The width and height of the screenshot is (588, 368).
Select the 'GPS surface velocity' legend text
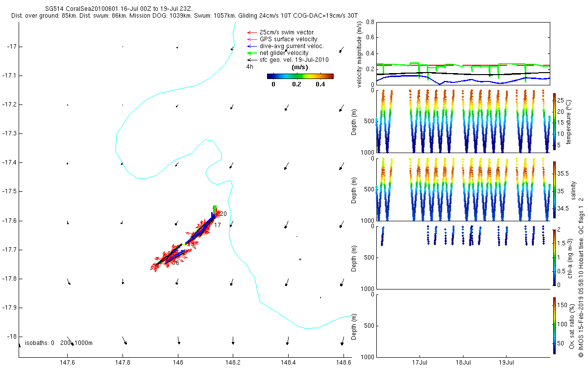(289, 39)
